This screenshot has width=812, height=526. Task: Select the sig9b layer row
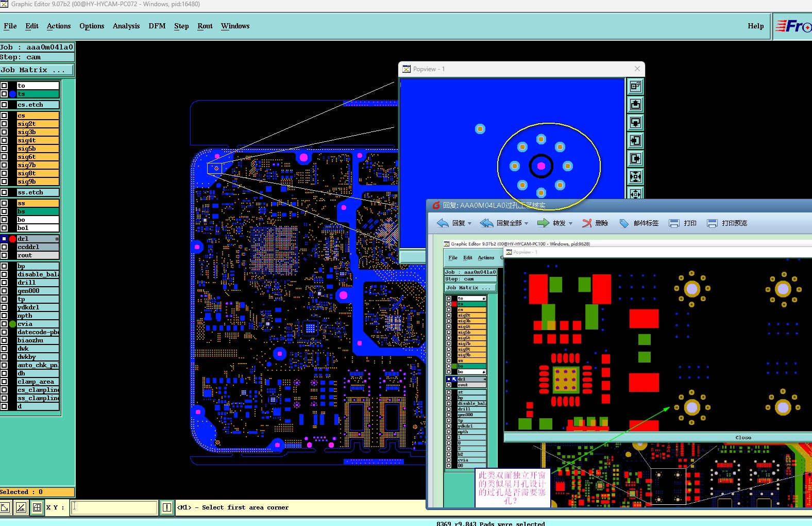click(38, 182)
